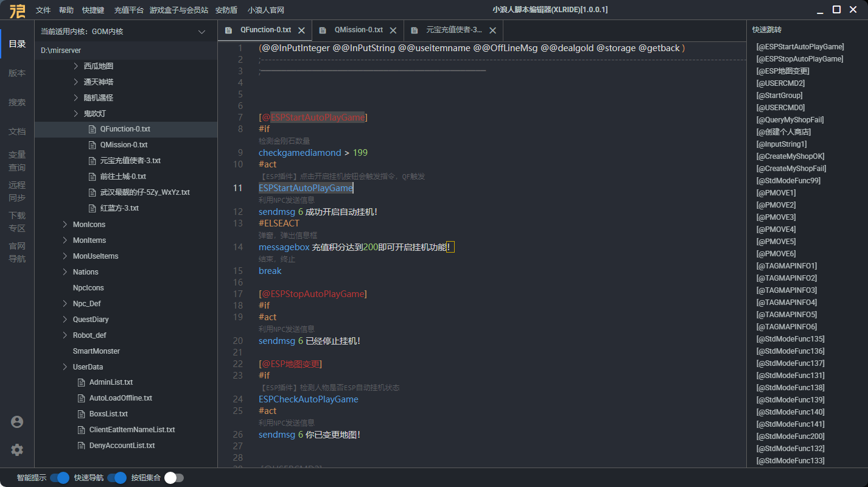Open the 变量查询 variable lookup panel

(16, 161)
